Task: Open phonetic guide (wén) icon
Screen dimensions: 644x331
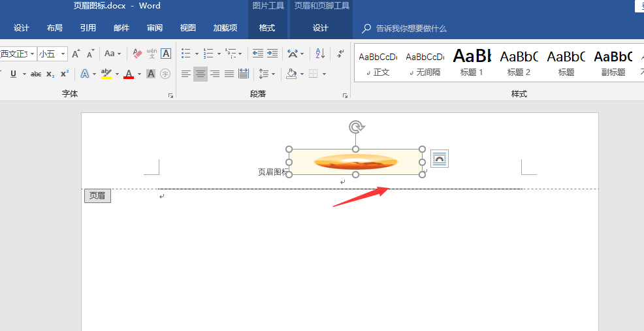Action: click(x=152, y=54)
